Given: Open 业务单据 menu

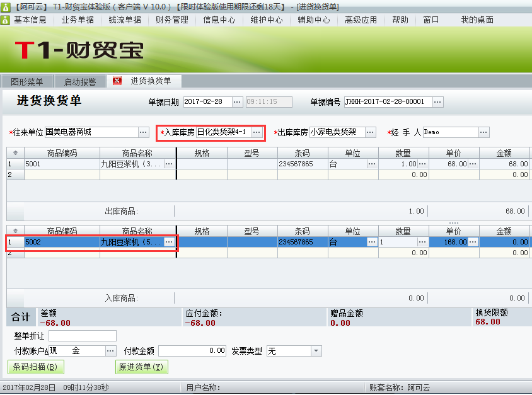Looking at the screenshot, I should pyautogui.click(x=78, y=20).
